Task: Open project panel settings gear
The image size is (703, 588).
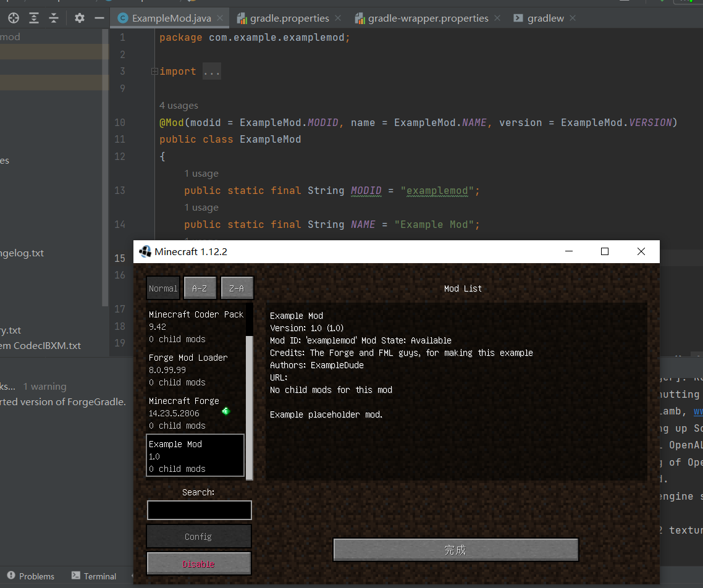Action: pyautogui.click(x=79, y=18)
